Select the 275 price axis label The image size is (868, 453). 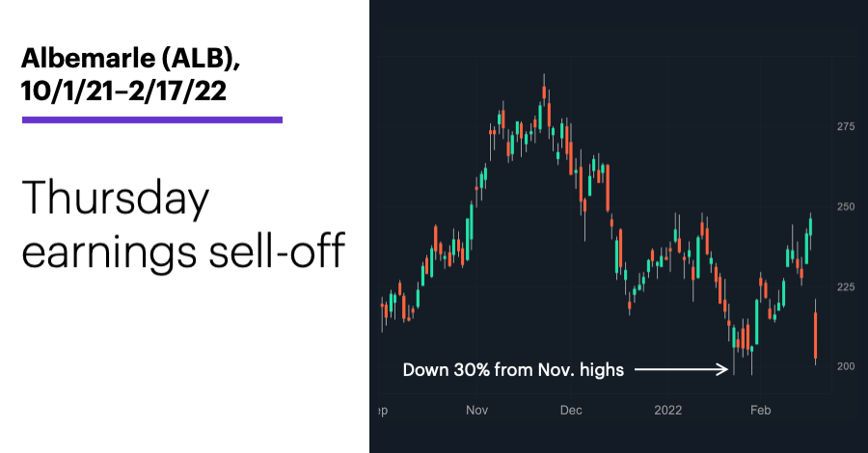(845, 126)
